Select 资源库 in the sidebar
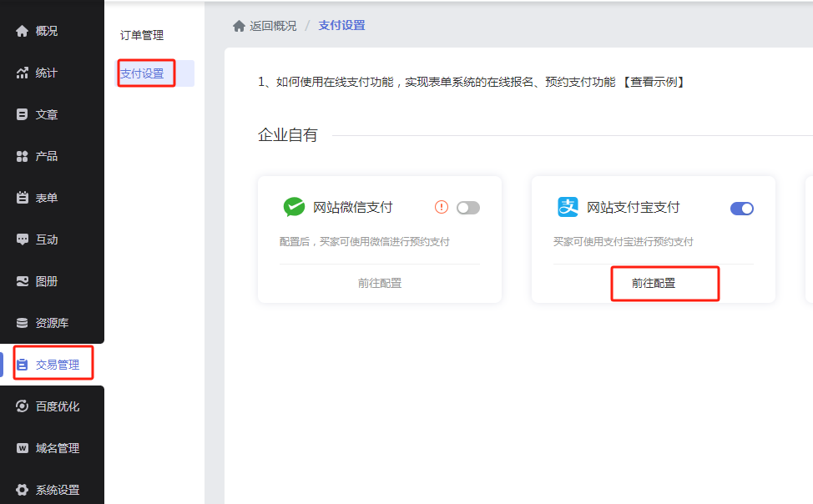Image resolution: width=813 pixels, height=504 pixels. click(x=52, y=323)
